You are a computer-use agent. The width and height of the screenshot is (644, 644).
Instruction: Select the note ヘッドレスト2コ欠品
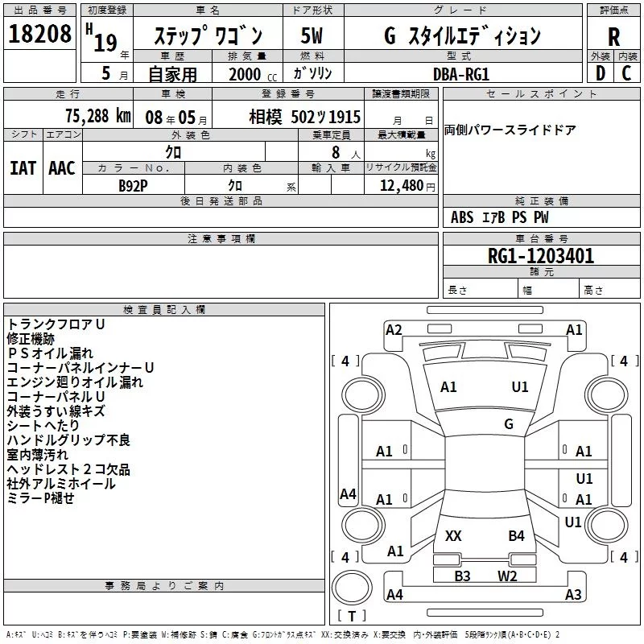coord(68,469)
